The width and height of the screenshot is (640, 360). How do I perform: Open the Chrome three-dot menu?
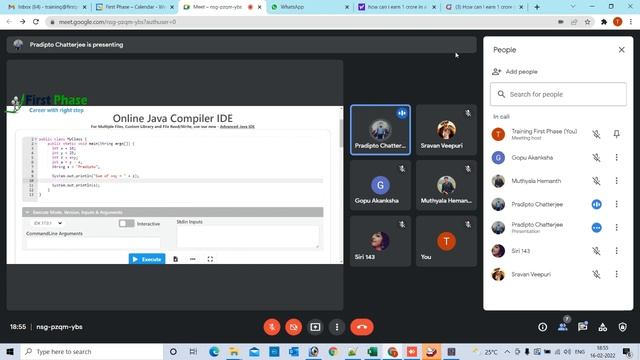tap(631, 22)
